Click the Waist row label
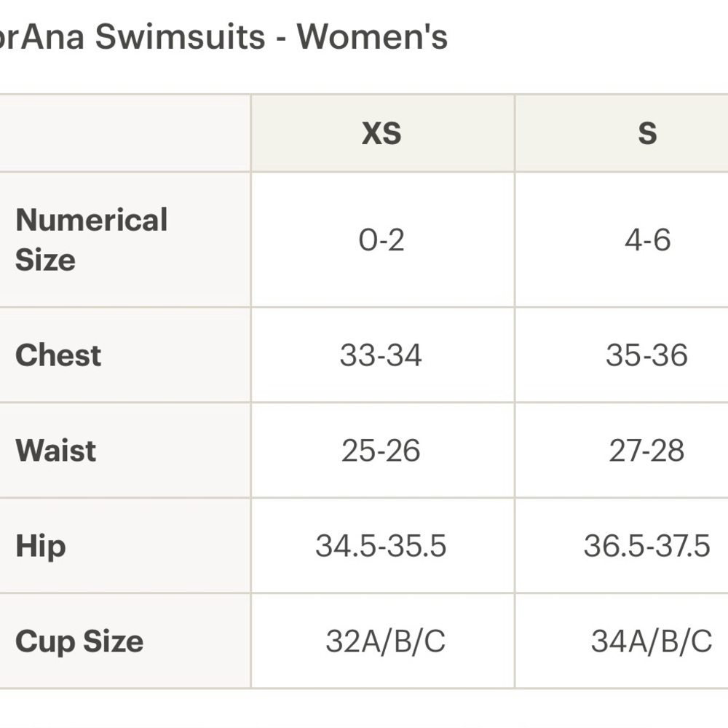The height and width of the screenshot is (728, 728). click(56, 451)
